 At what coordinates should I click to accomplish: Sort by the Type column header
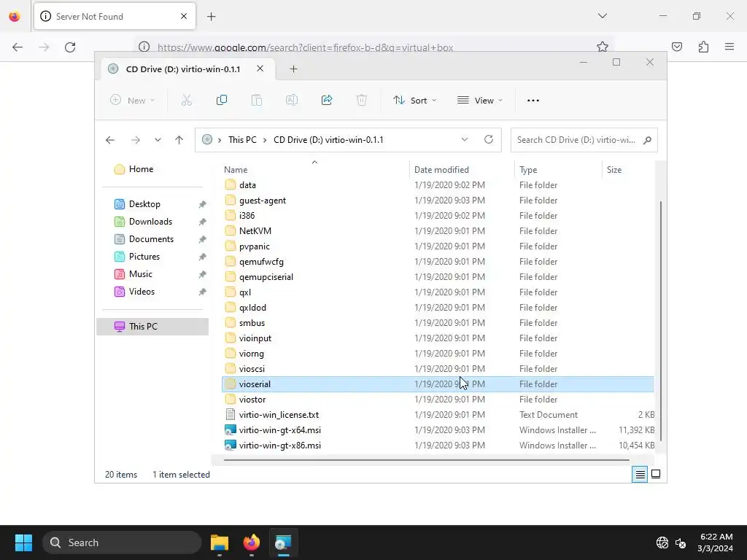(x=558, y=169)
